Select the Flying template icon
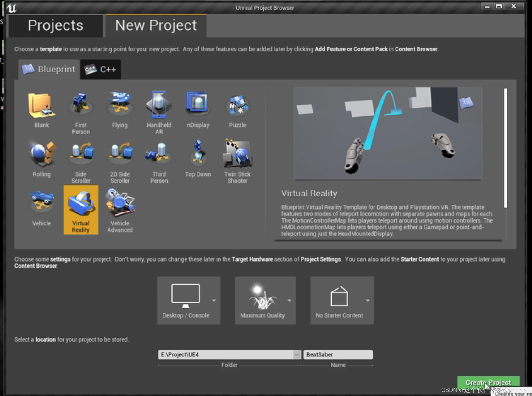 (x=120, y=104)
